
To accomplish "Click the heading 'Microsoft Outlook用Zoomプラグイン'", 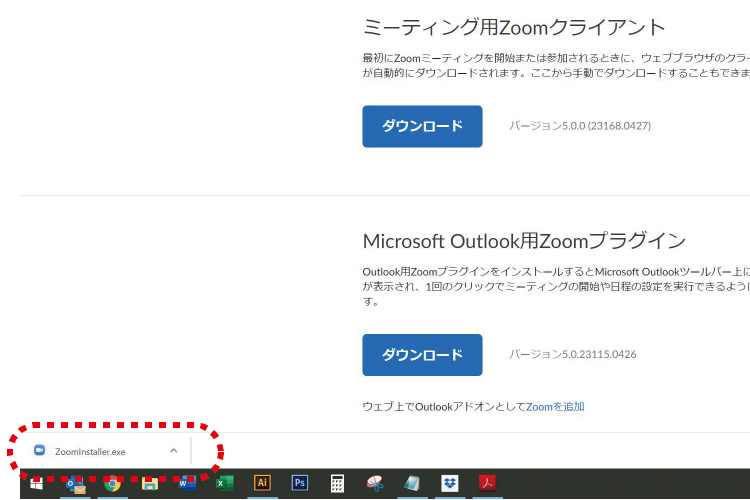I will 525,241.
